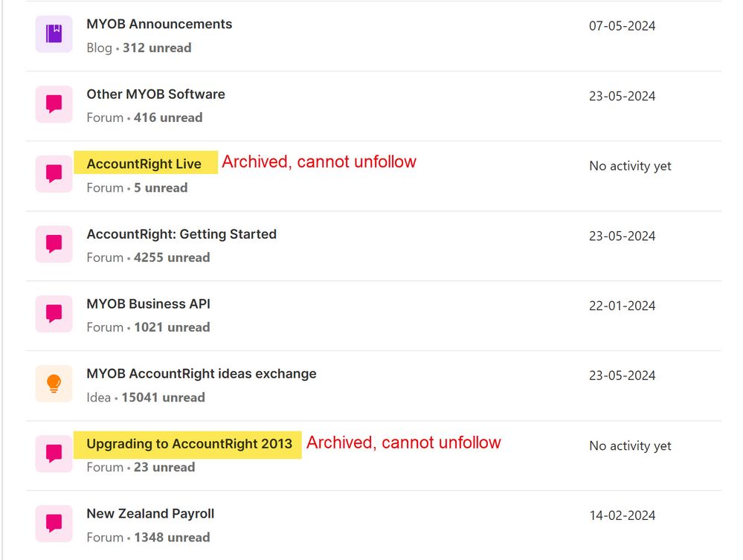Screen dimensions: 743x560
Task: Click the Other MYOB Software forum icon
Action: [x=54, y=104]
